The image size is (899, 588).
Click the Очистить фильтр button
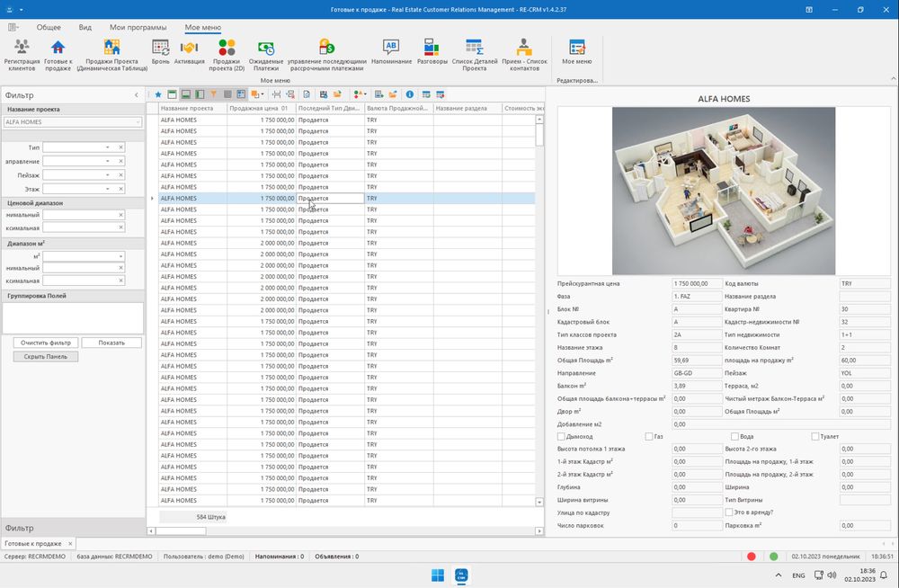[46, 343]
